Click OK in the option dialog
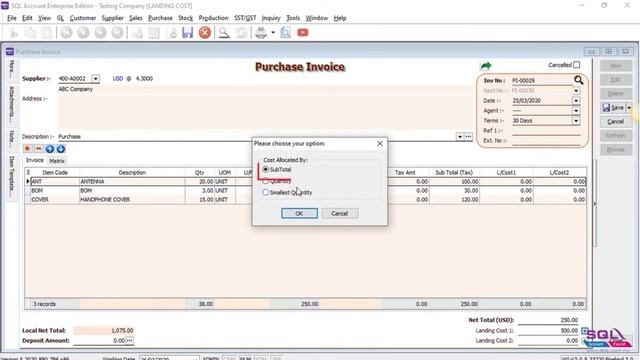 click(299, 213)
